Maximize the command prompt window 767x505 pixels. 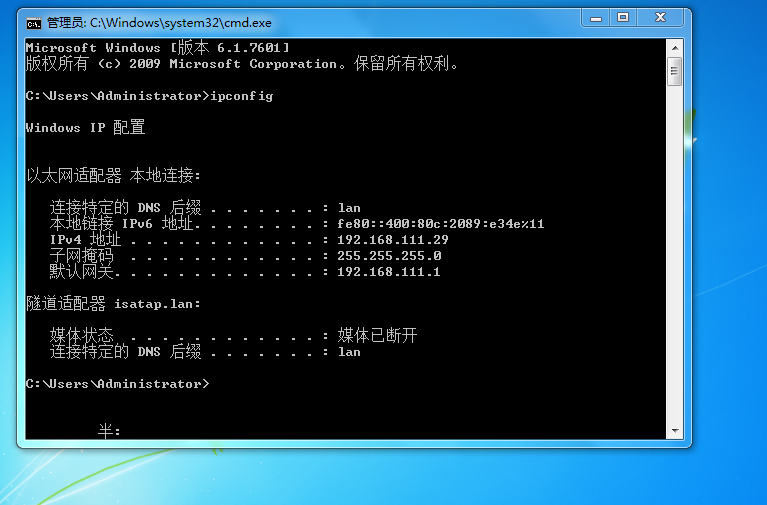[623, 18]
